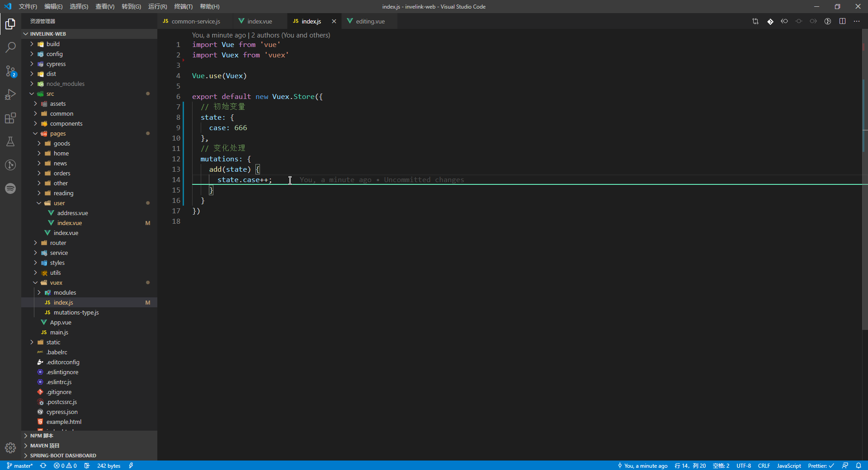Open the Test beaker view
The width and height of the screenshot is (868, 470).
10,141
